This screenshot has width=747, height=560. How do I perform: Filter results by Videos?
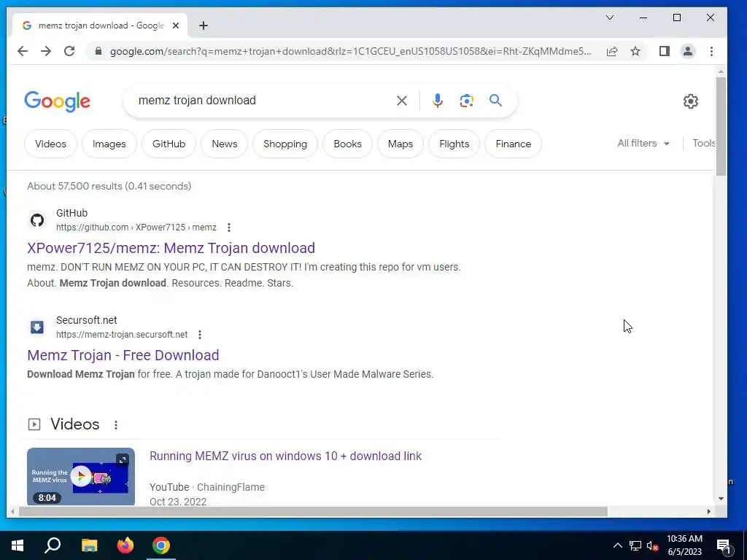(50, 144)
